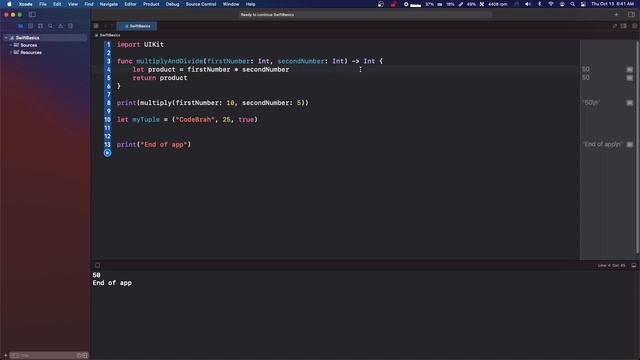
Task: Open Spotlight search in menu bar
Action: (572, 4)
